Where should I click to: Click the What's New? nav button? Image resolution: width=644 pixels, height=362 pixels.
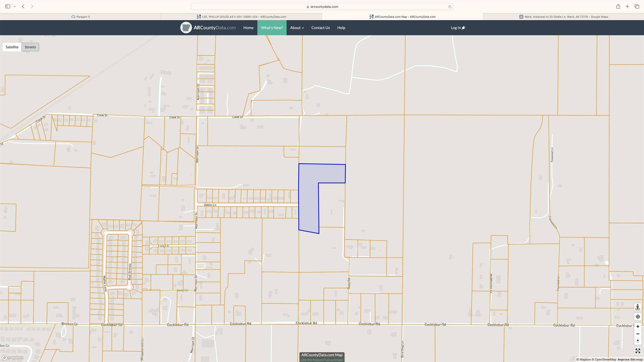point(272,28)
